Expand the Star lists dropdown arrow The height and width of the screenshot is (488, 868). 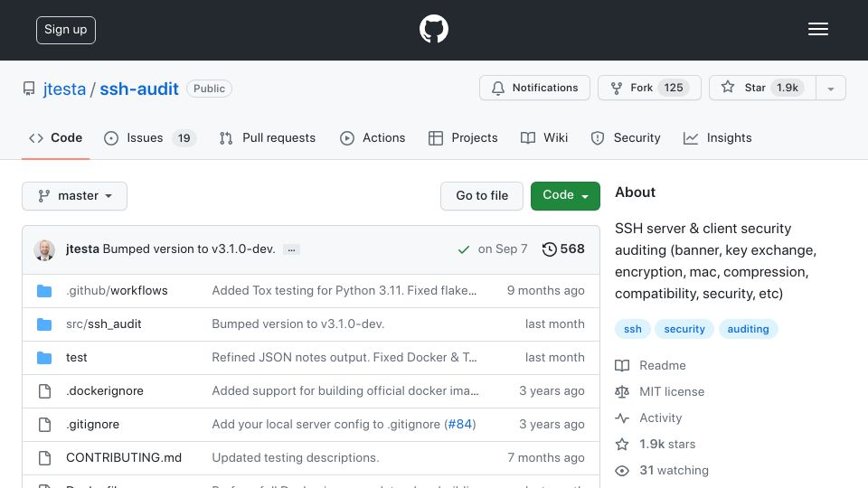click(830, 89)
